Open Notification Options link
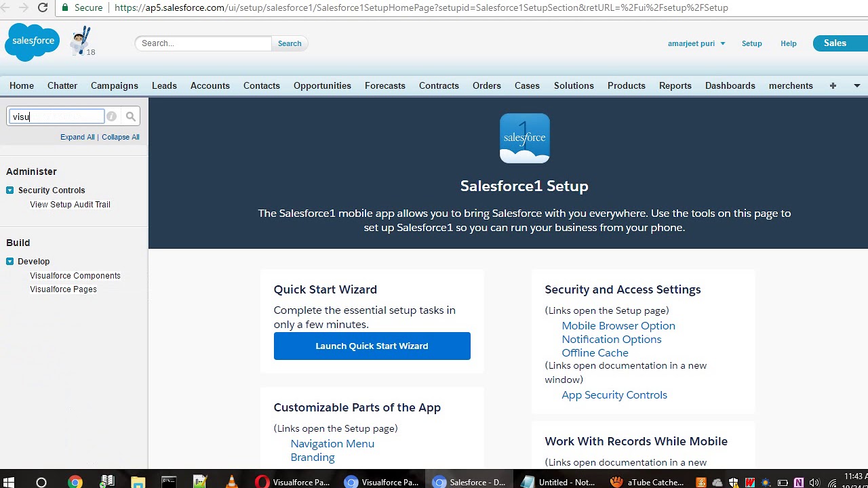 [612, 340]
